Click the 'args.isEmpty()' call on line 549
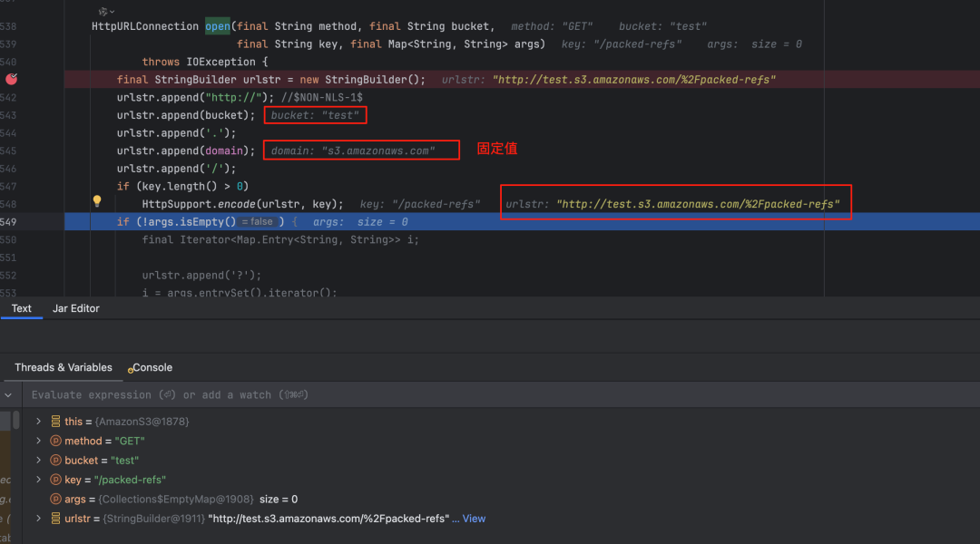This screenshot has height=544, width=980. point(190,222)
